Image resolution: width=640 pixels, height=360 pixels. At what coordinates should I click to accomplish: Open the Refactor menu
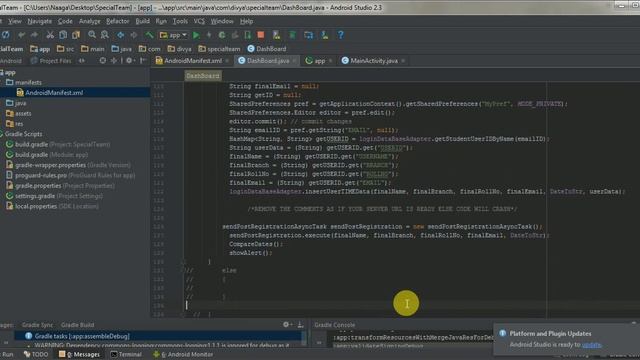pyautogui.click(x=118, y=21)
